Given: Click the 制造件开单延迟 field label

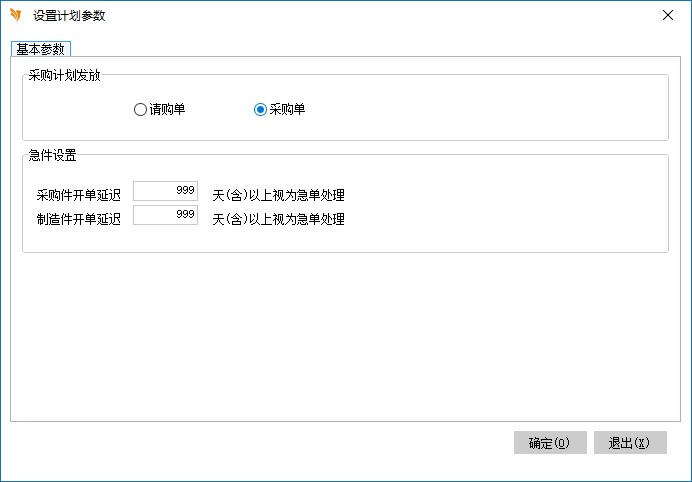Looking at the screenshot, I should click(78, 219).
